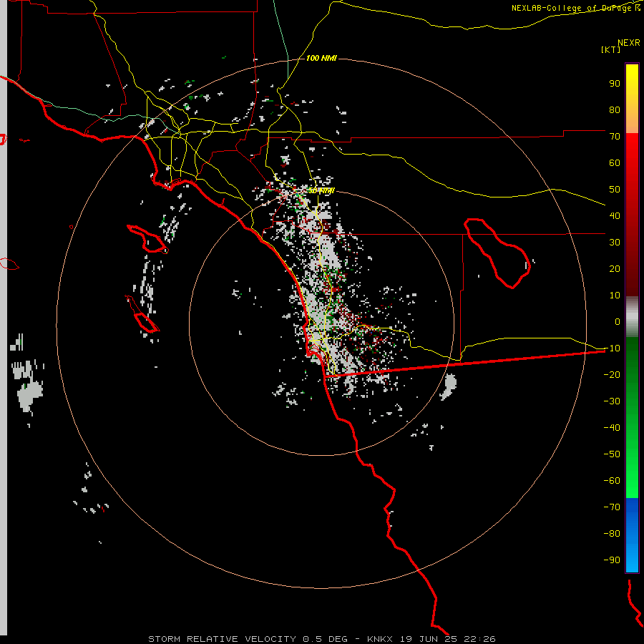
Task: Select the -90 value on the velocity scale
Action: 612,560
